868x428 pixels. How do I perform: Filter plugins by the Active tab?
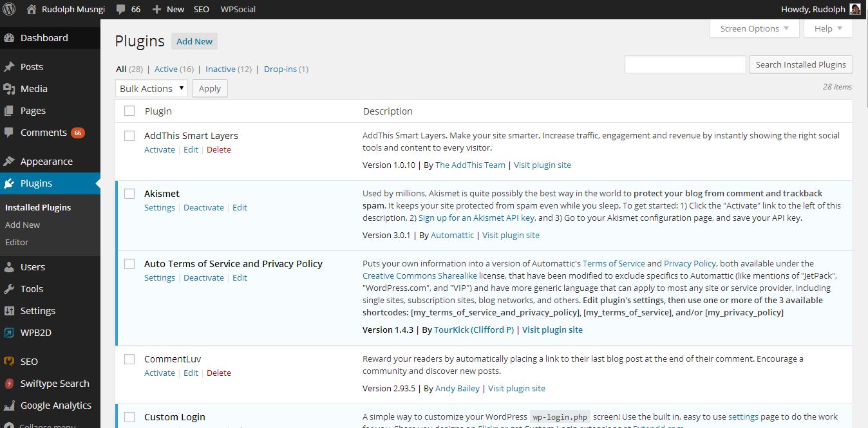pos(166,69)
